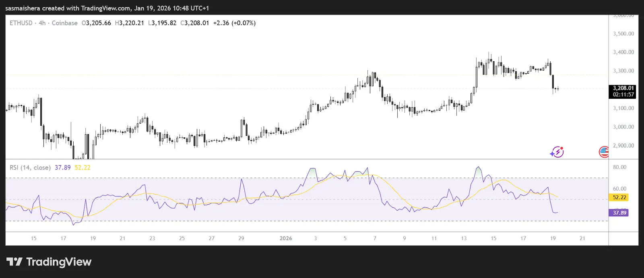Click the purple 37.89 axis label
Image resolution: width=644 pixels, height=278 pixels.
[619, 213]
